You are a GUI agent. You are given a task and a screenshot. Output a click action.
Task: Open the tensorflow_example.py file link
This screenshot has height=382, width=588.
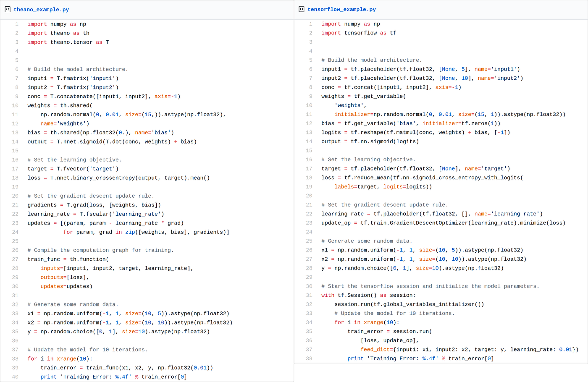pos(341,9)
